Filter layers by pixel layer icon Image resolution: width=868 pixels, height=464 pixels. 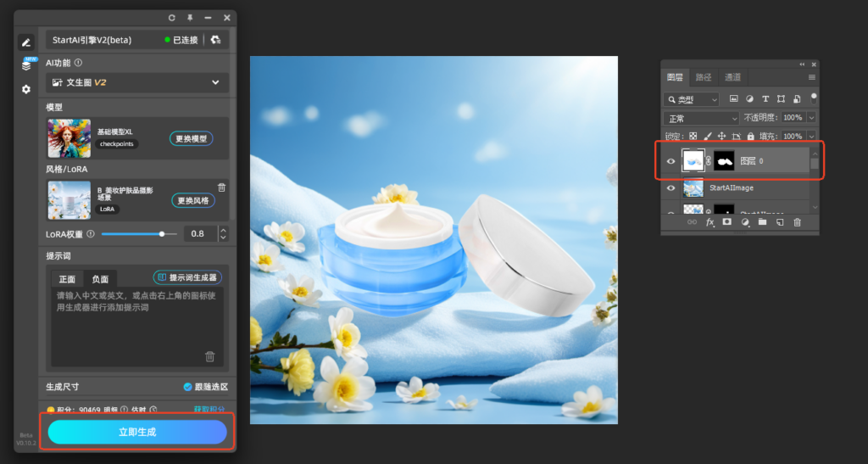733,99
